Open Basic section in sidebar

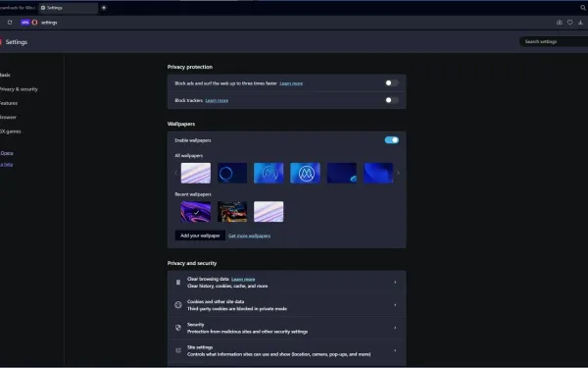[5, 75]
